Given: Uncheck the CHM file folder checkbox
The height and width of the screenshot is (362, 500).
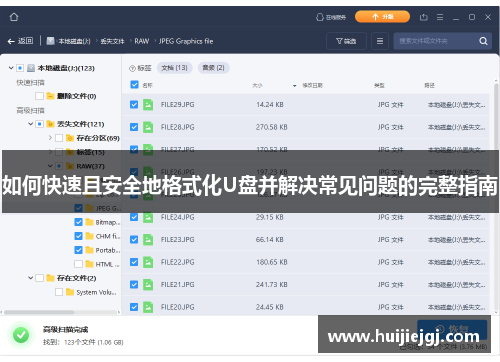Looking at the screenshot, I should [x=78, y=236].
